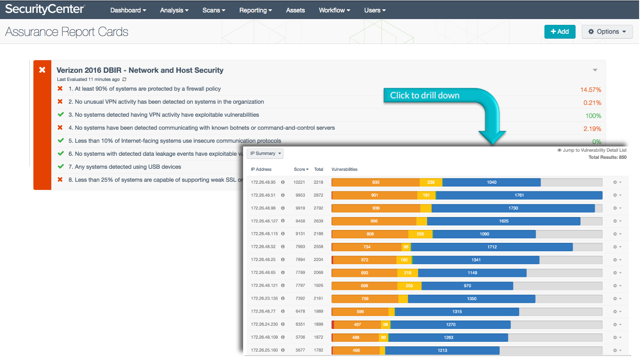
Task: Click the green check icon for USB devices item
Action: pos(60,166)
